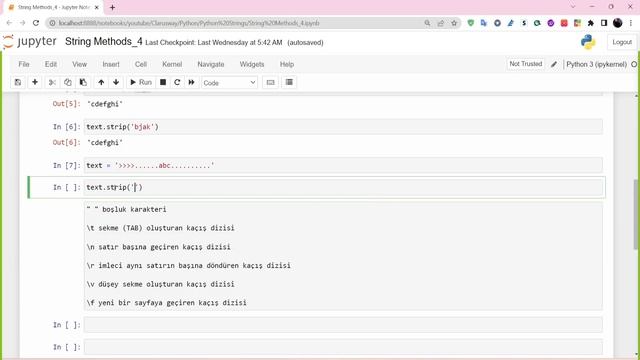Move selected cell down arrow

click(116, 82)
